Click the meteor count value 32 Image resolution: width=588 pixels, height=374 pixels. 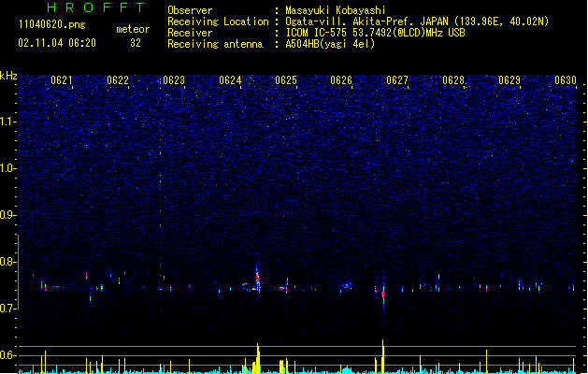(x=136, y=43)
